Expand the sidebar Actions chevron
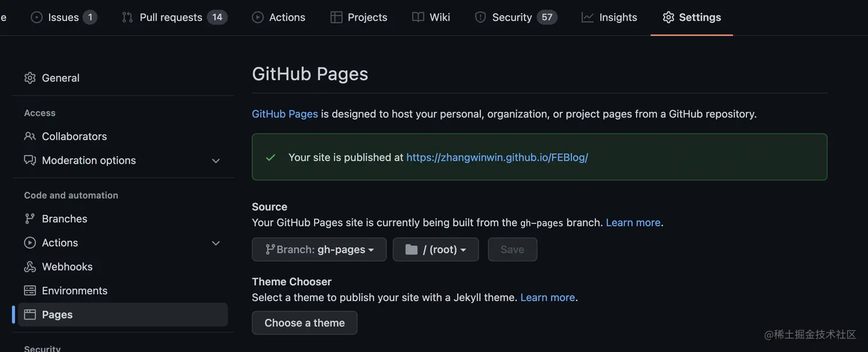This screenshot has height=352, width=868. (x=216, y=244)
